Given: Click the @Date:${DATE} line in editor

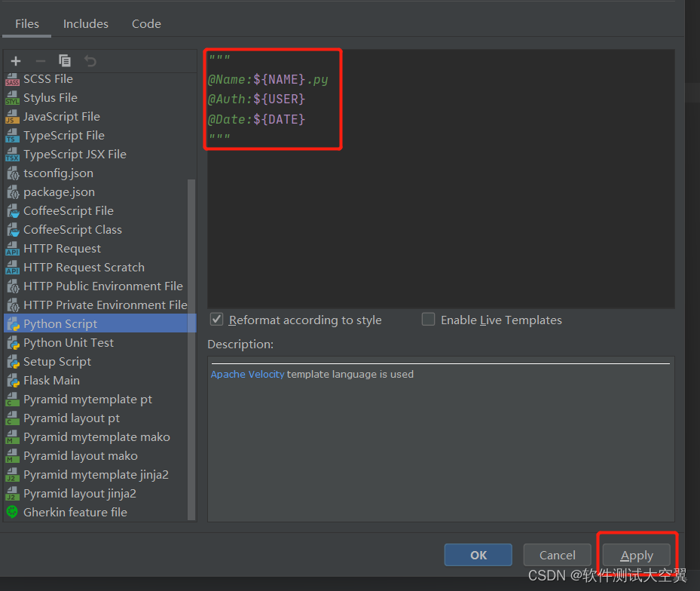Looking at the screenshot, I should (256, 119).
